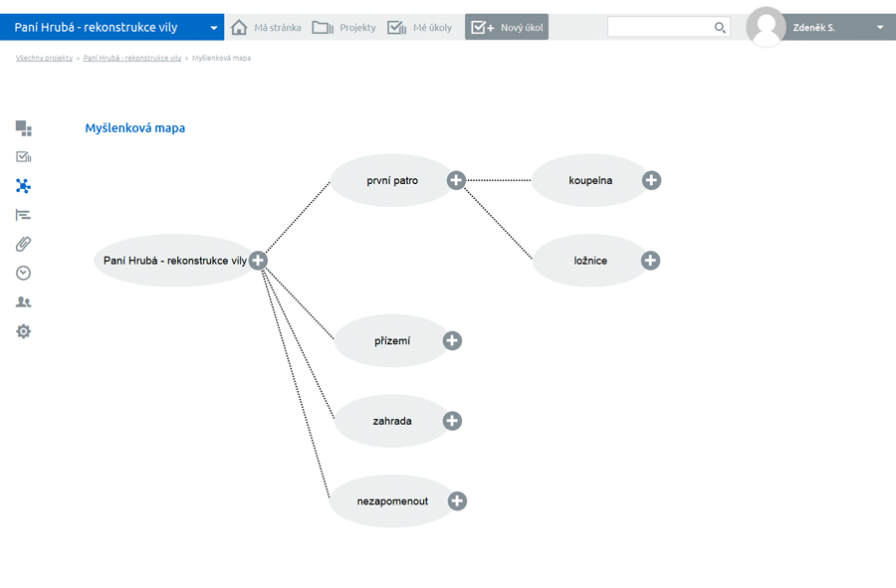Follow the Všechny projekty breadcrumb link
The image size is (896, 588).
(x=44, y=59)
